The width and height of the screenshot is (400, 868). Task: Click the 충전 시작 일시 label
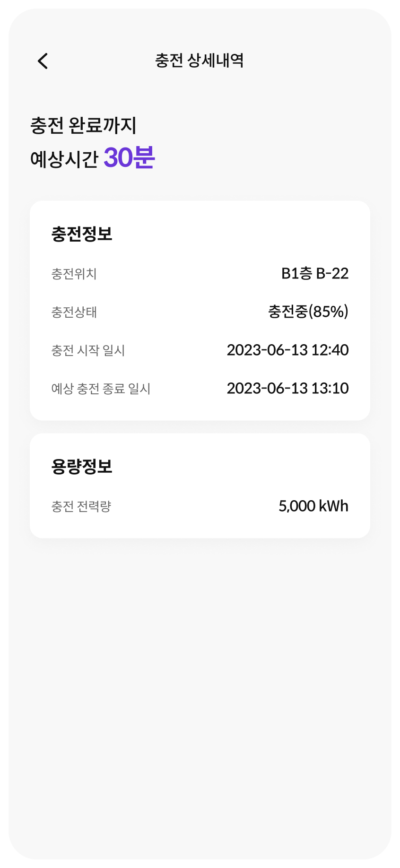(88, 351)
